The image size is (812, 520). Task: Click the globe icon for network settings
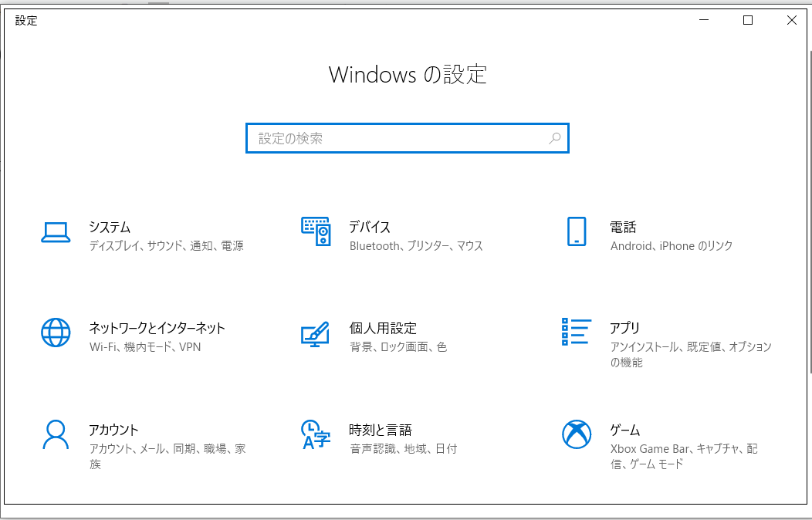tap(56, 333)
